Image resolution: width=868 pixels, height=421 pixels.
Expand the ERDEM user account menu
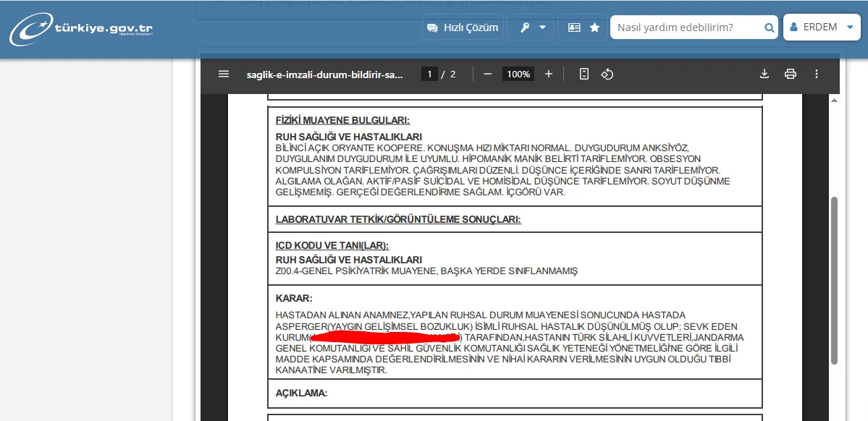coord(822,27)
